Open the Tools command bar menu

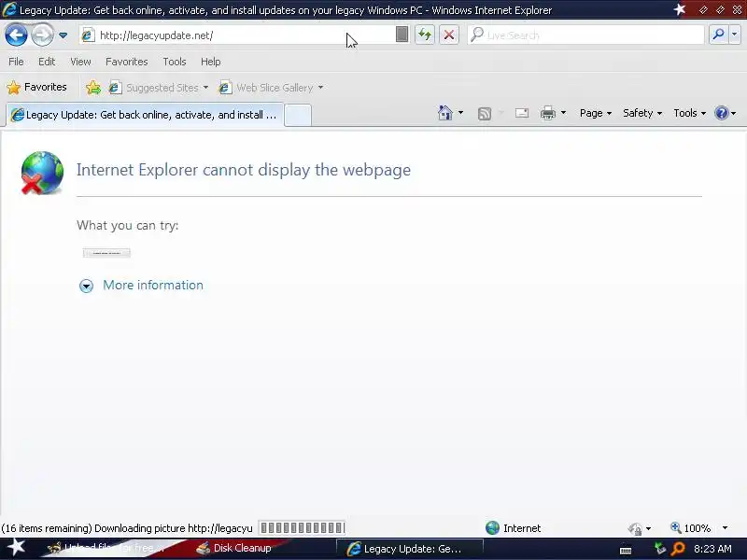[689, 113]
